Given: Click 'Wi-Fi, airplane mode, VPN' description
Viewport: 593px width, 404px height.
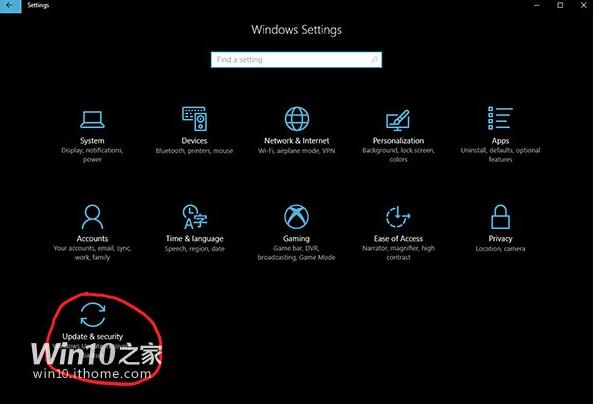Looking at the screenshot, I should pyautogui.click(x=296, y=151).
